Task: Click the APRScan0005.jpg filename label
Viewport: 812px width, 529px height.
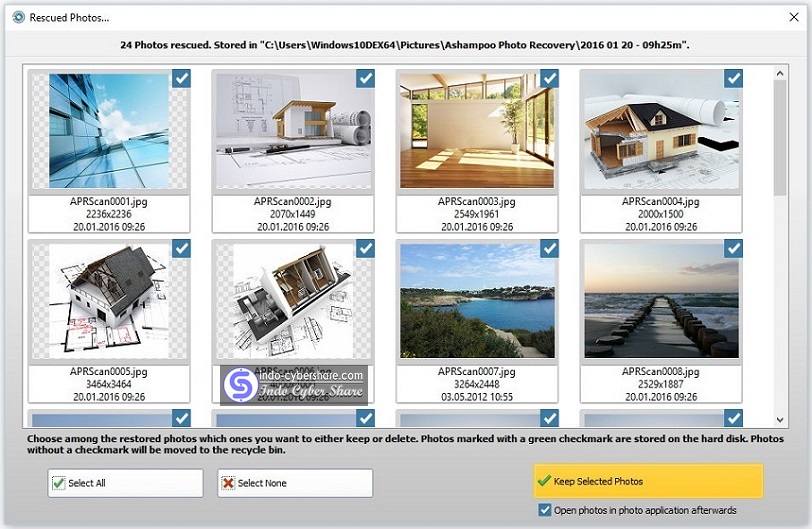Action: (x=109, y=372)
